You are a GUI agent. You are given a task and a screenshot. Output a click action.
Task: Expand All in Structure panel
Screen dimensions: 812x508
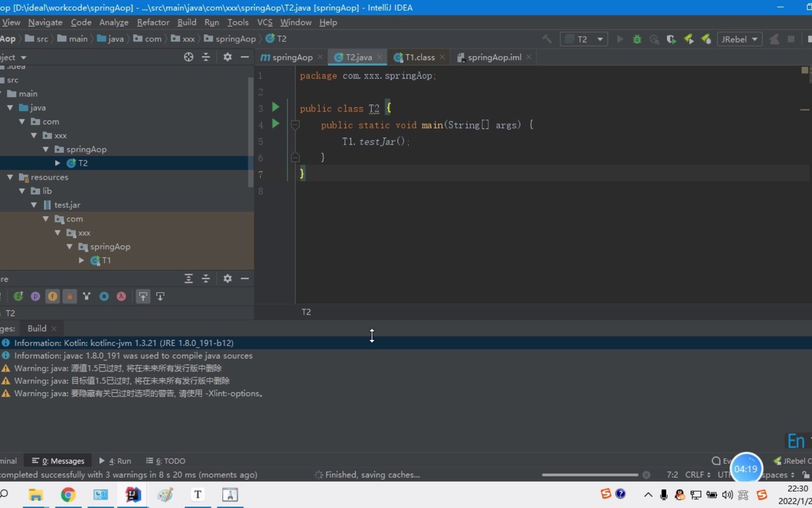tap(188, 278)
